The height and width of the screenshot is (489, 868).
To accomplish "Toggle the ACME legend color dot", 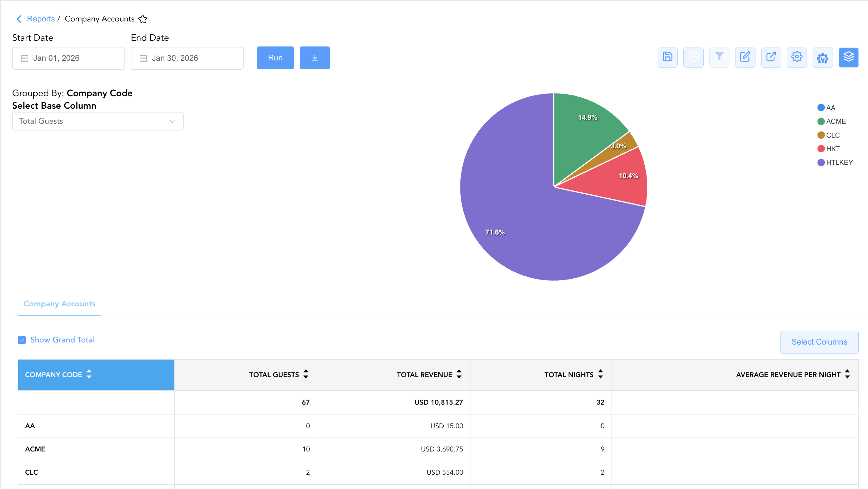I will (821, 122).
